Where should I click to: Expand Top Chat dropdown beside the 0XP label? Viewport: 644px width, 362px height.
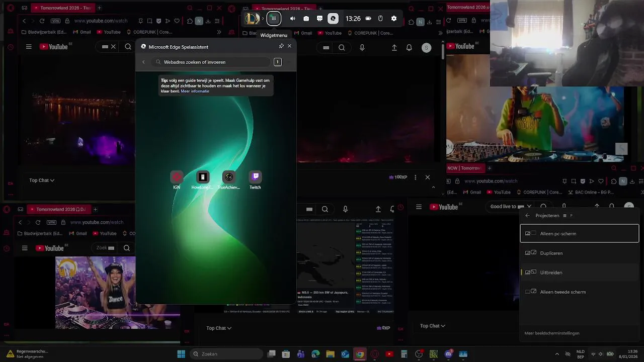pyautogui.click(x=219, y=328)
